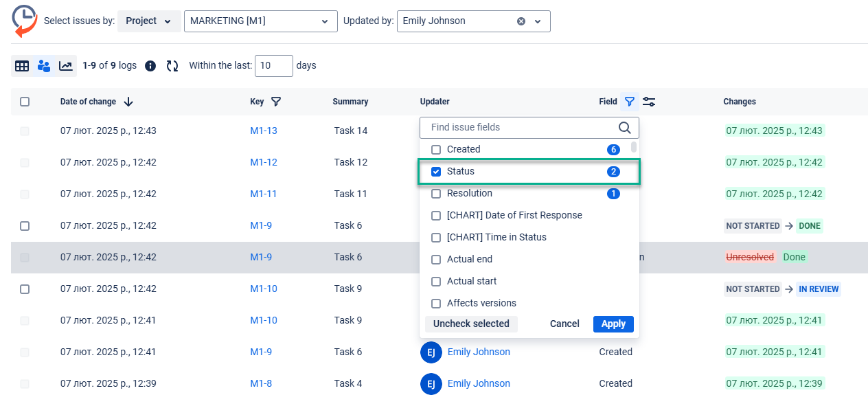Click the info icon beside logs count
Image resolution: width=868 pixels, height=406 pixels.
click(x=150, y=66)
